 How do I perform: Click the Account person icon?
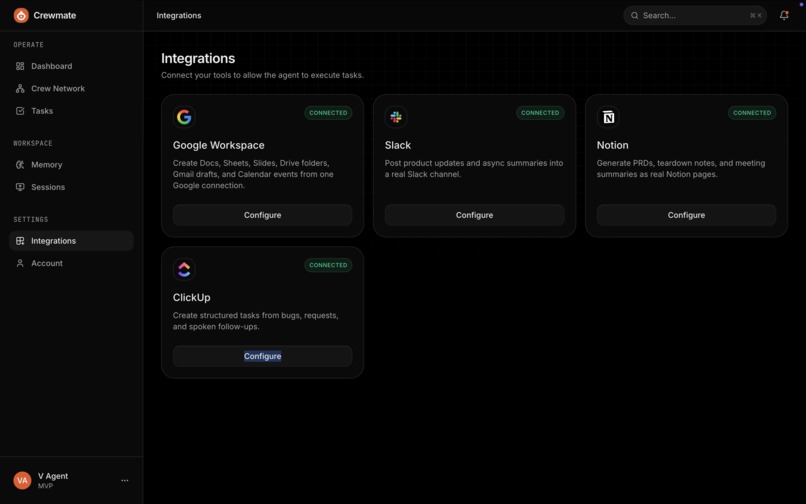20,263
